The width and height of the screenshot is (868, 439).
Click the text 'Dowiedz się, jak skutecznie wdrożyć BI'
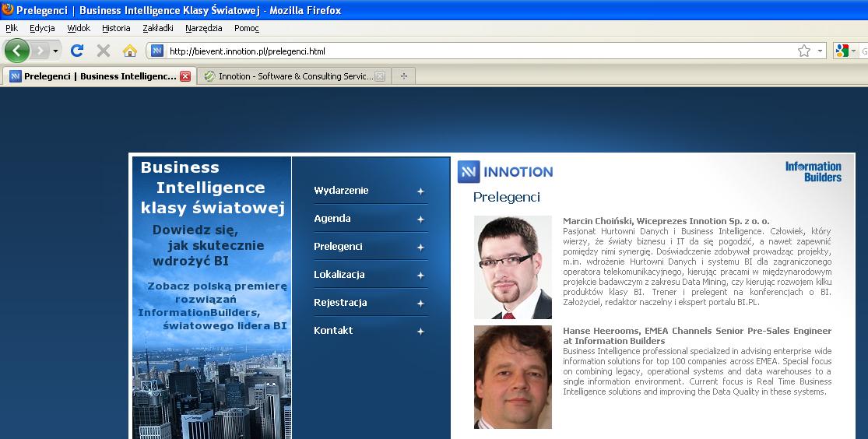point(208,245)
